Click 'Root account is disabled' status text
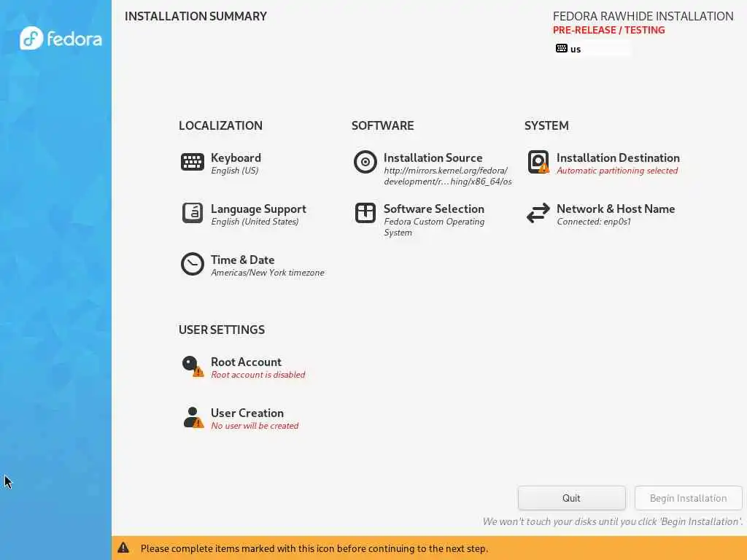Viewport: 747px width, 560px height. pos(258,375)
